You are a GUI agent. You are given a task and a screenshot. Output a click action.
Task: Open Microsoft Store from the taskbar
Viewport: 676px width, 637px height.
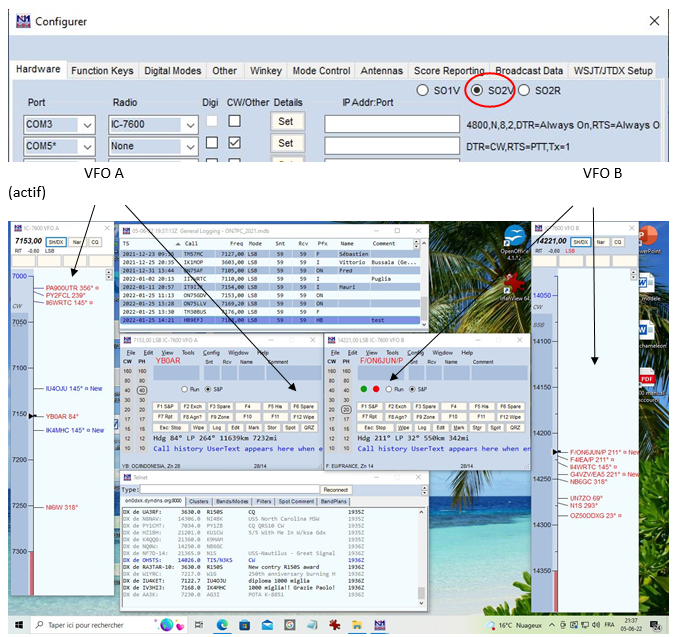[x=244, y=625]
